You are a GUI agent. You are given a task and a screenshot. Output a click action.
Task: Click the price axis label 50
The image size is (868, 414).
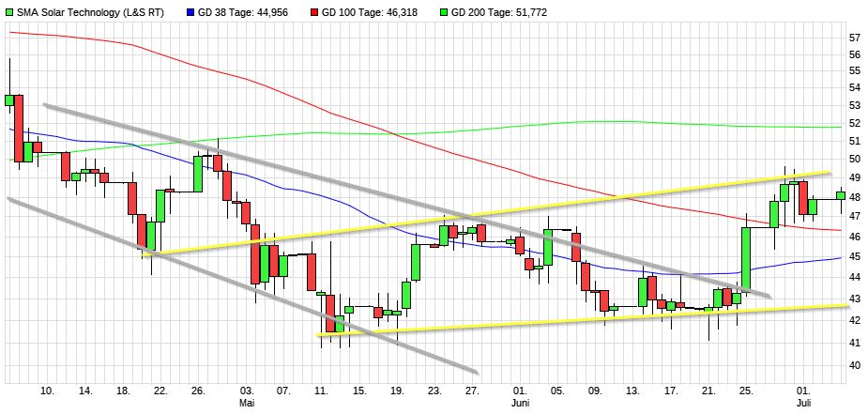click(856, 160)
